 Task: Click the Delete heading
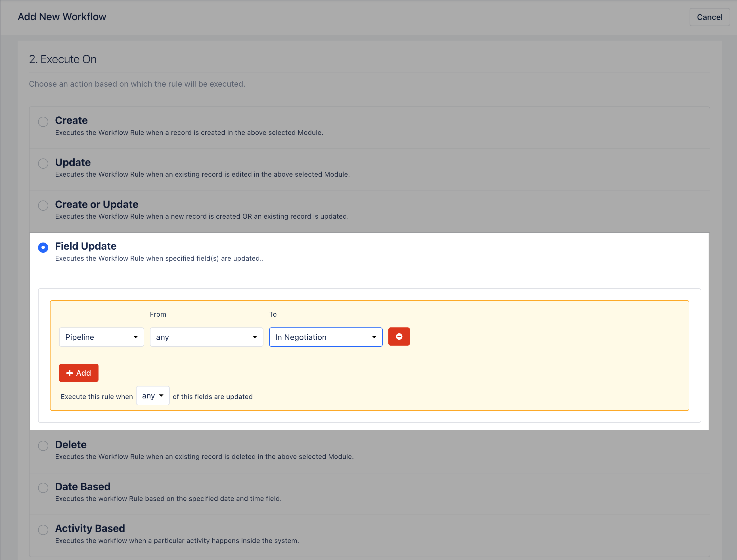pos(71,444)
